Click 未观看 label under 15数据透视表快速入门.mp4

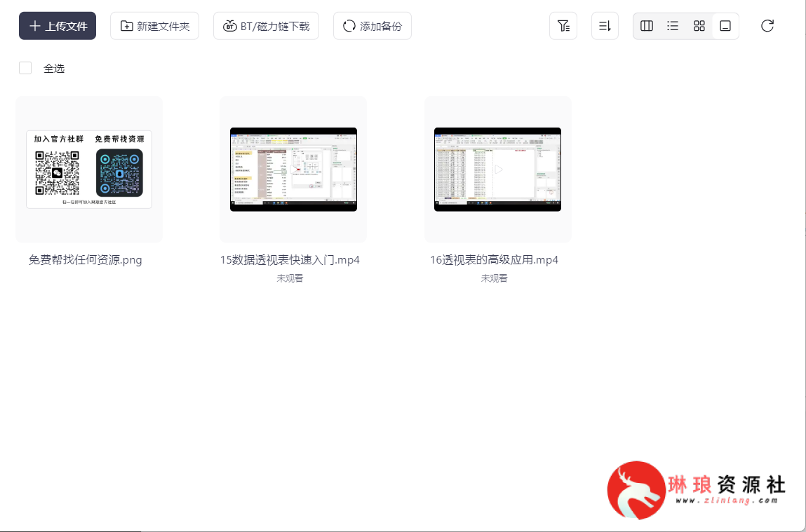coord(290,278)
